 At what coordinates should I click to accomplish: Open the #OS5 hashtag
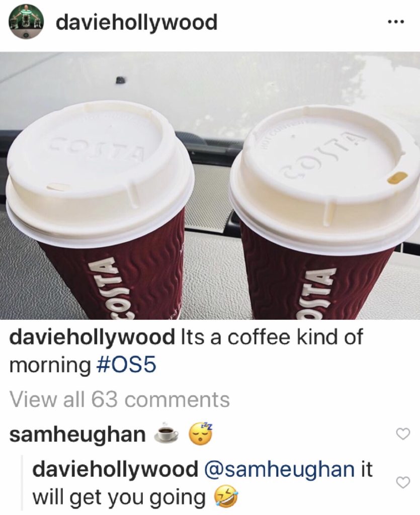click(x=127, y=366)
